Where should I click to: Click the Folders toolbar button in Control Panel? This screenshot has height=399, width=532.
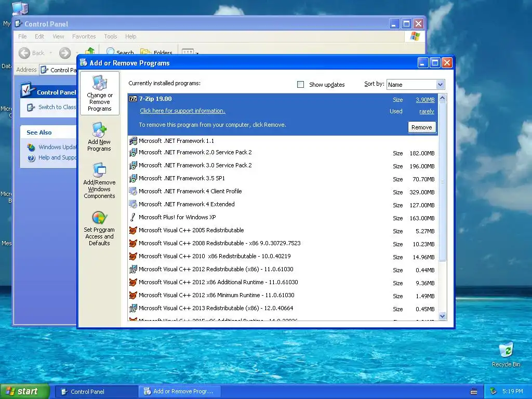(156, 52)
